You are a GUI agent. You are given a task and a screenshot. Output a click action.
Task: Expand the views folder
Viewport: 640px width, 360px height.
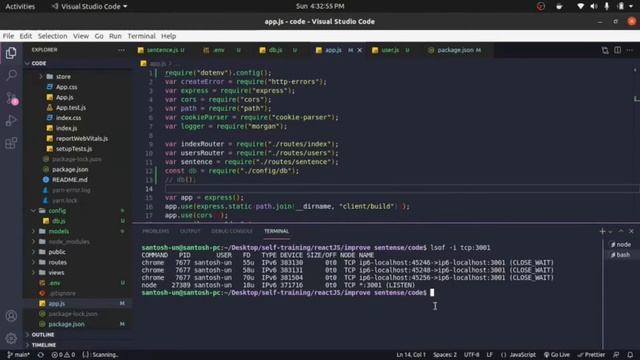56,273
